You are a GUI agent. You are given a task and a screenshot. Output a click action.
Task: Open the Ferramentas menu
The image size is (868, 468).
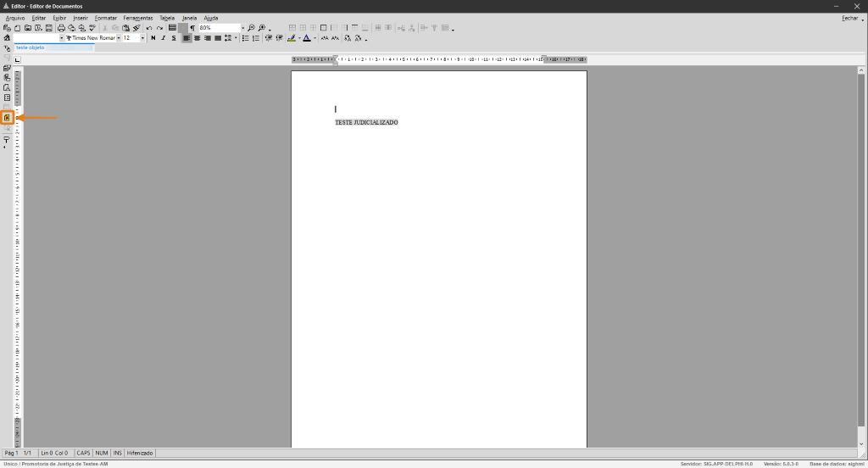[138, 19]
